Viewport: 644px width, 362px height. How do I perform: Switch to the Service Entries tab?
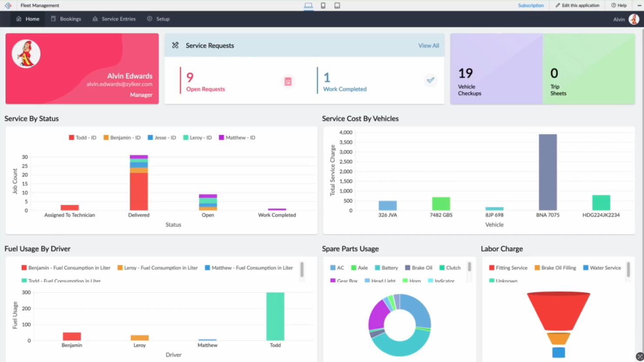114,19
